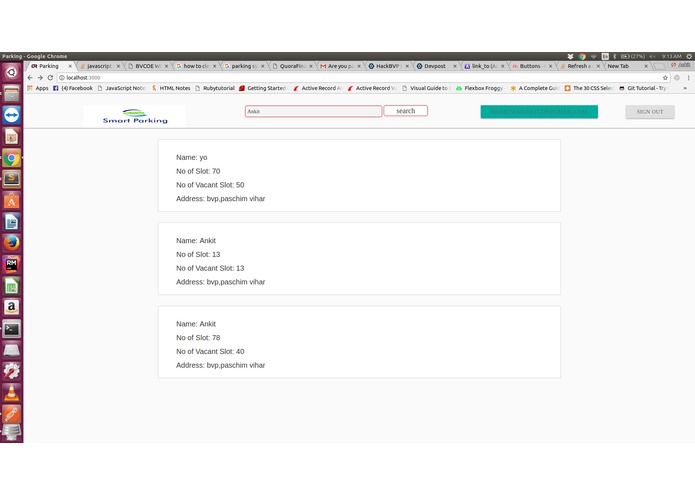Switch to the Devpost tab
This screenshot has height=494, width=695.
tap(435, 66)
